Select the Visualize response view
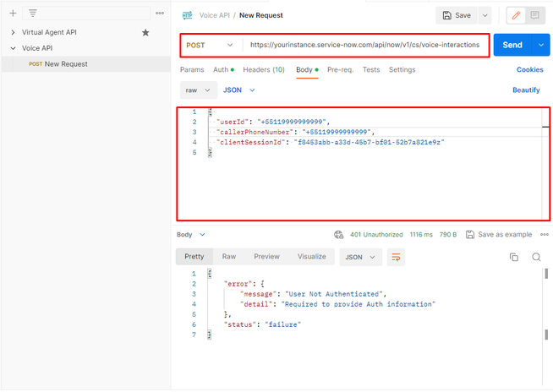Viewport: 553px width, 392px height. point(311,257)
